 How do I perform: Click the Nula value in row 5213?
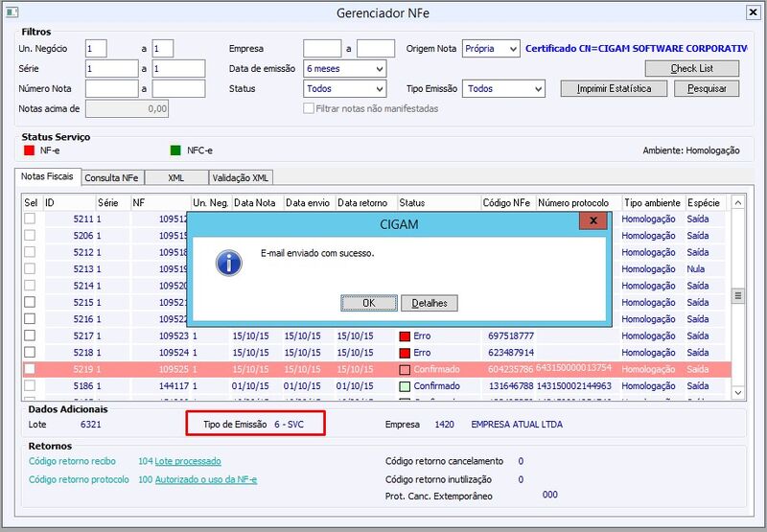point(696,269)
